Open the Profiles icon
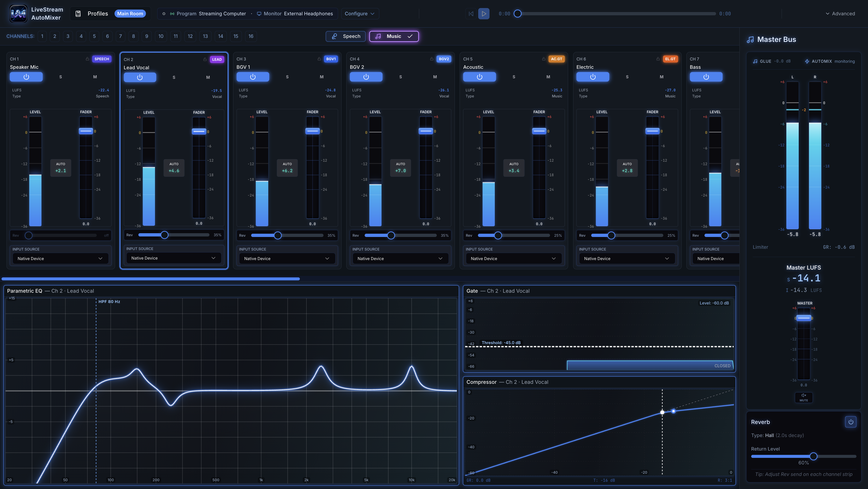The height and width of the screenshot is (489, 868). (x=78, y=14)
